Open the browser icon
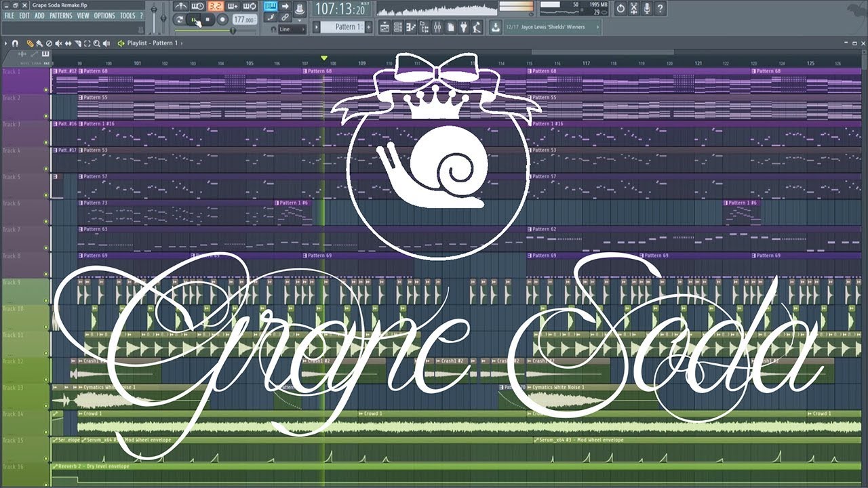This screenshot has width=868, height=488. tap(424, 26)
